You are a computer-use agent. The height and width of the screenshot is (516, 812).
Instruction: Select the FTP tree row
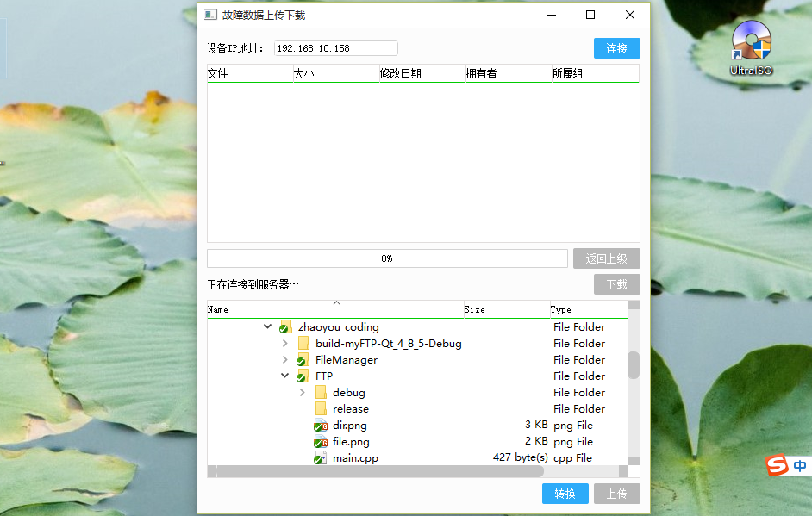point(417,376)
